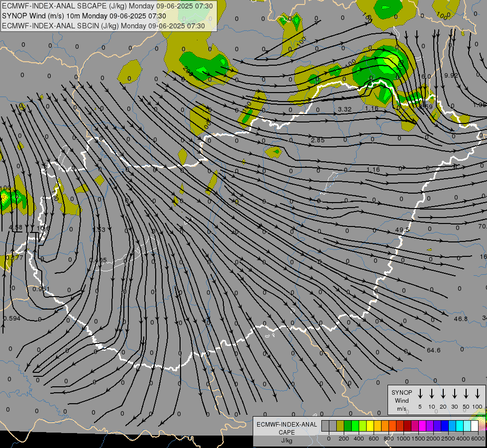Viewport: 487px width, 448px height.
Task: Click the 30 m/s wind arrow in legend
Action: [454, 393]
